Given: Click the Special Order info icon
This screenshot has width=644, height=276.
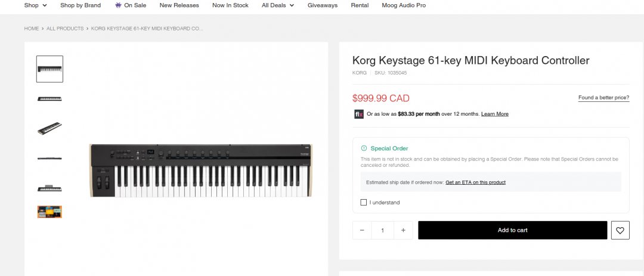Looking at the screenshot, I should click(x=364, y=148).
